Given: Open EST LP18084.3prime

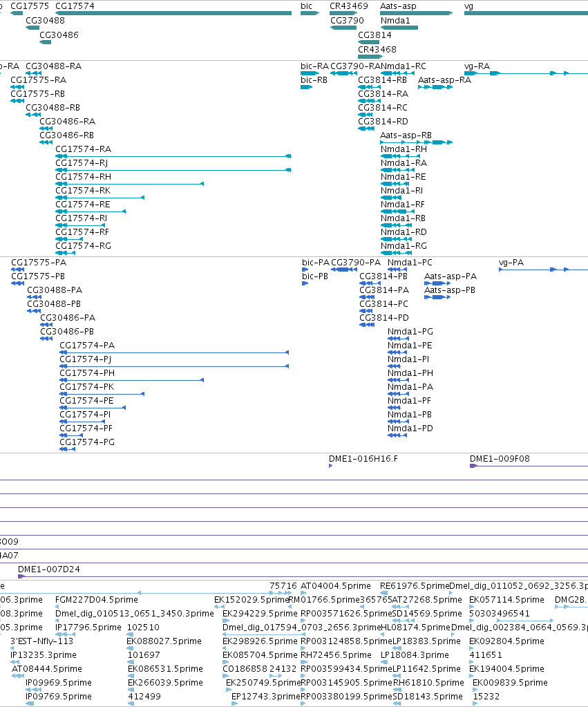Looking at the screenshot, I should [x=415, y=655].
